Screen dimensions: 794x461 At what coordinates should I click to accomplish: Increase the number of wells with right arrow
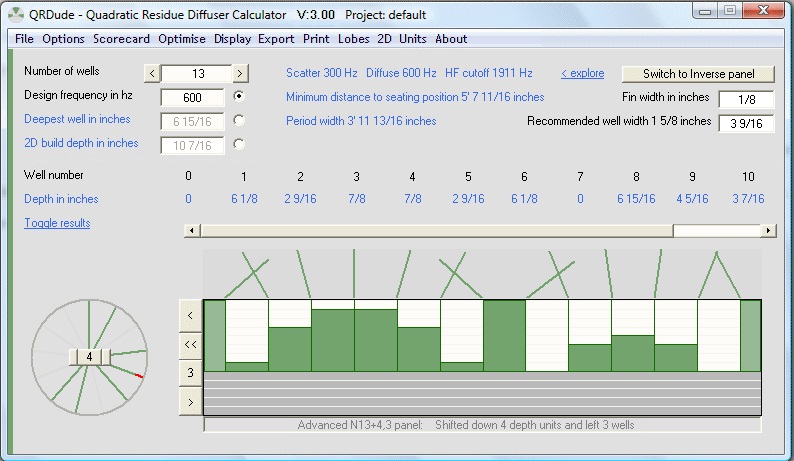[240, 73]
